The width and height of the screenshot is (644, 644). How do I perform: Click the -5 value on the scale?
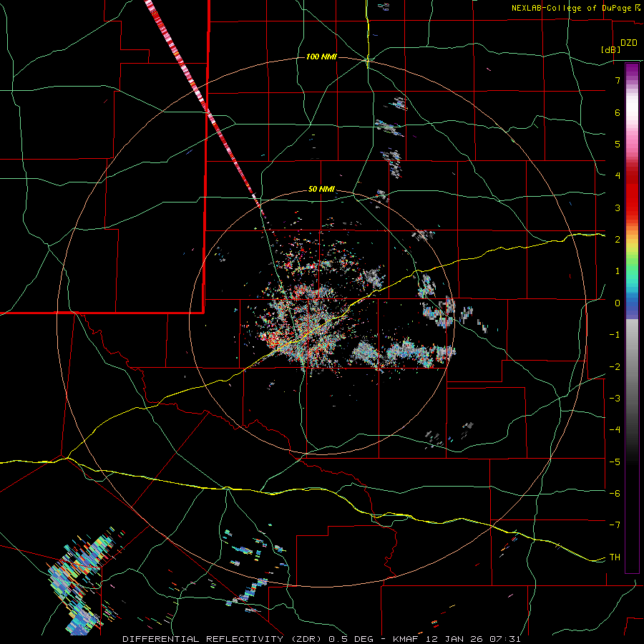(615, 462)
